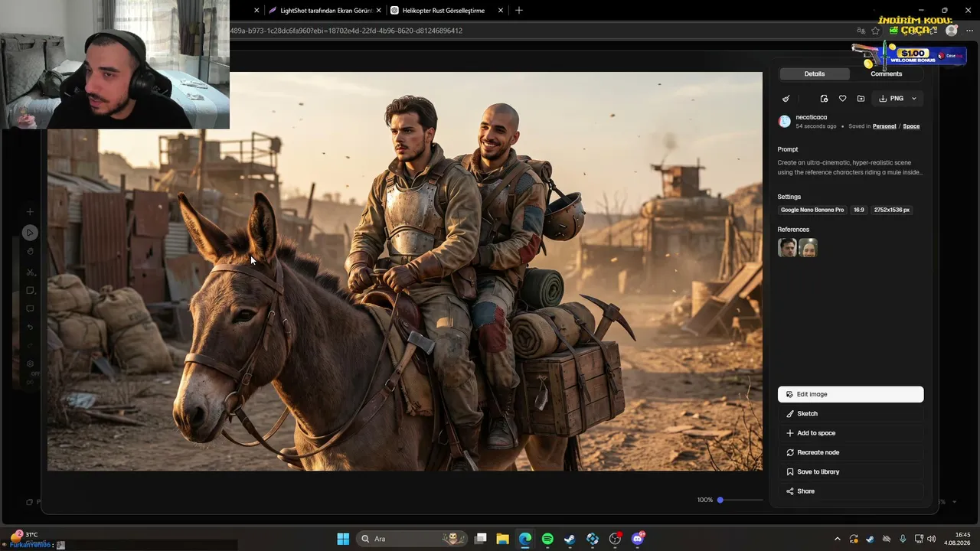Open the settings gear in left toolbar
The width and height of the screenshot is (980, 551).
30,364
